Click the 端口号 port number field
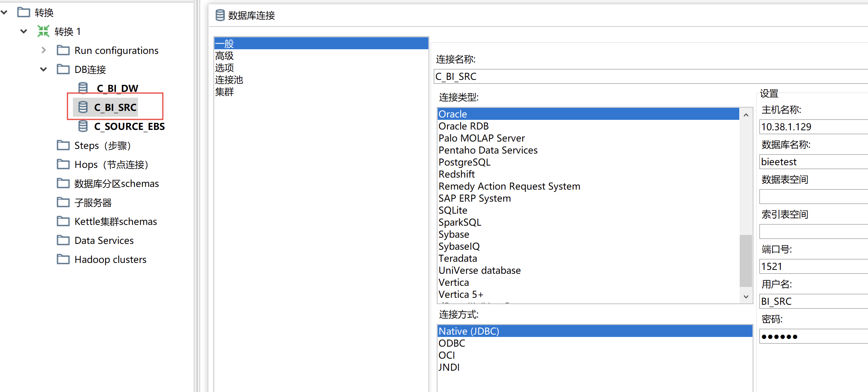 click(813, 266)
